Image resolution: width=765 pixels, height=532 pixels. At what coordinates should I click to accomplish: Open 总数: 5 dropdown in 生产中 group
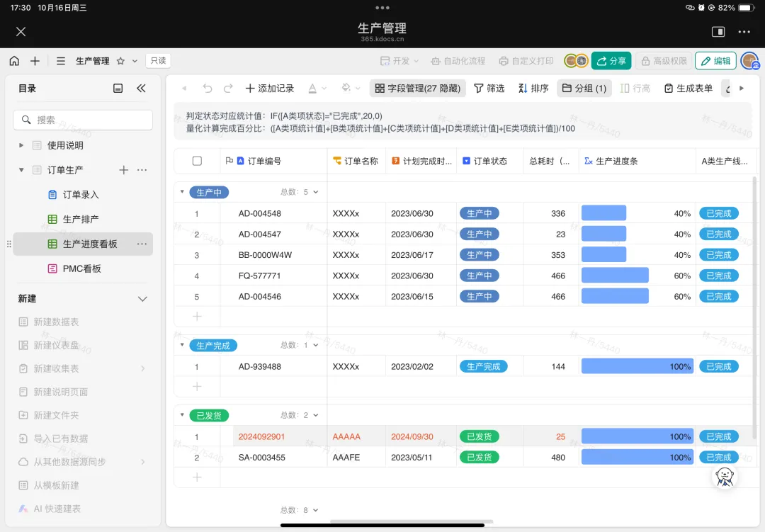(x=300, y=192)
